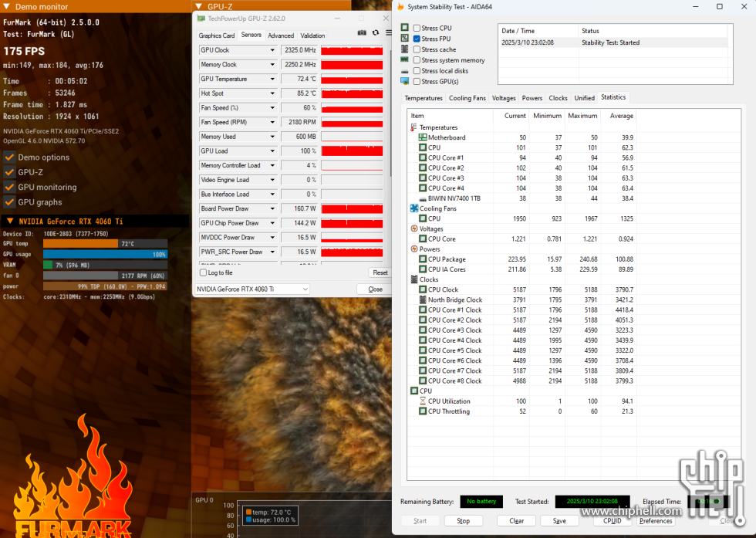
Task: Click the Maximum column header
Action: 582,116
